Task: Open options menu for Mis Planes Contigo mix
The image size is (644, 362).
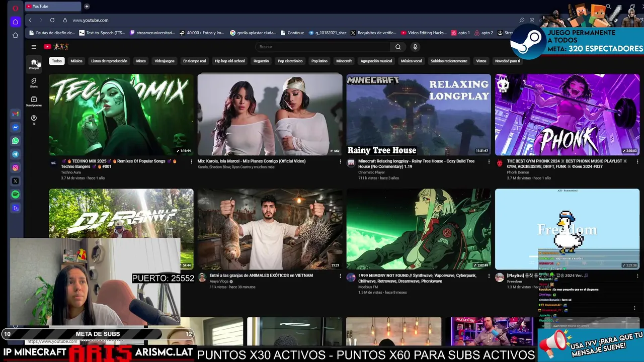Action: pyautogui.click(x=340, y=161)
